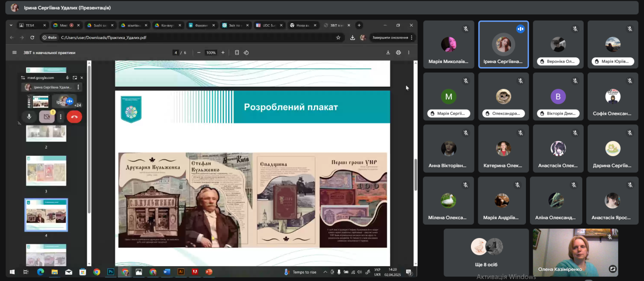Expand Олена Казіміренко video tile
This screenshot has height=281, width=644.
pos(612,269)
